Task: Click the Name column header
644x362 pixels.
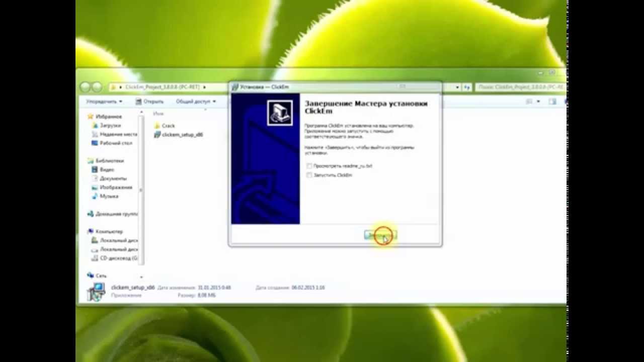Action: pos(159,114)
